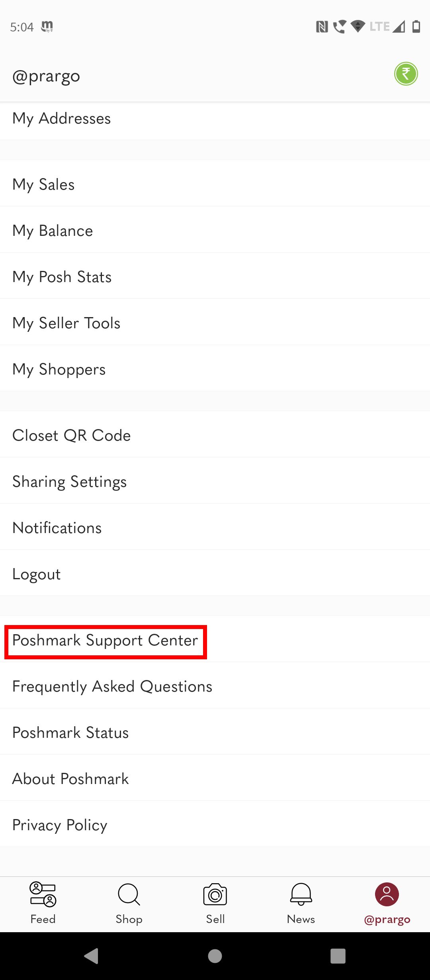Open Notifications settings
Viewport: 430px width, 980px height.
coord(57,527)
